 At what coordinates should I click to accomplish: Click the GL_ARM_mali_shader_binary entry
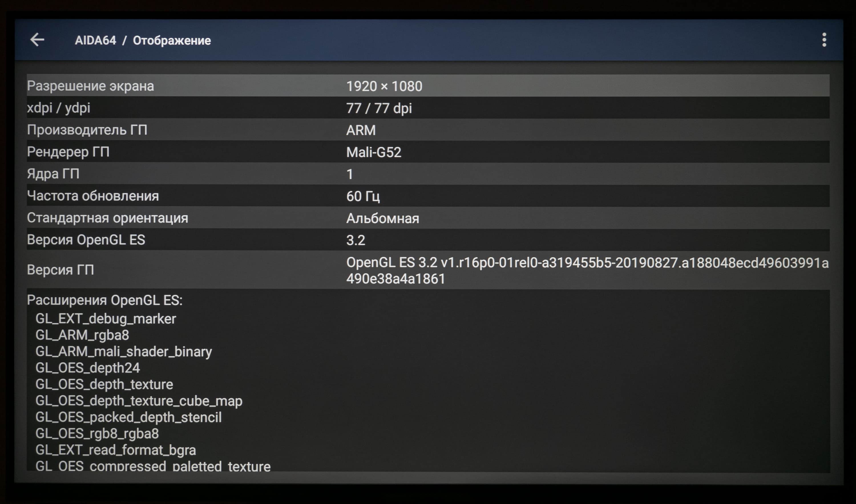[x=124, y=351]
